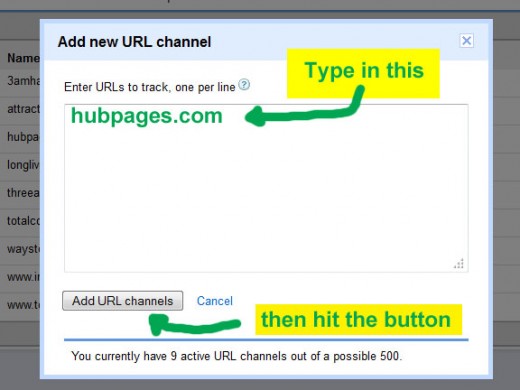
Task: Select the www.ir… row in background list
Action: pos(23,277)
